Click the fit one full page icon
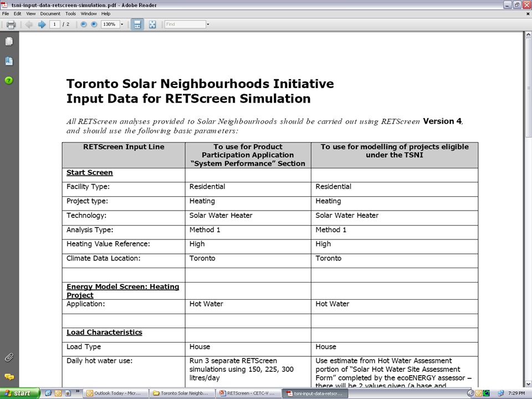The width and height of the screenshot is (532, 399). tap(152, 24)
